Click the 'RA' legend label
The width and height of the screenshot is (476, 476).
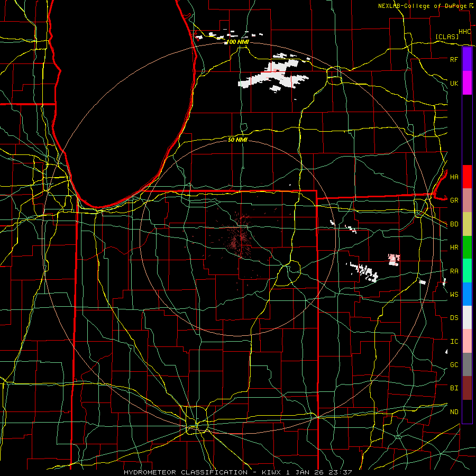point(454,271)
